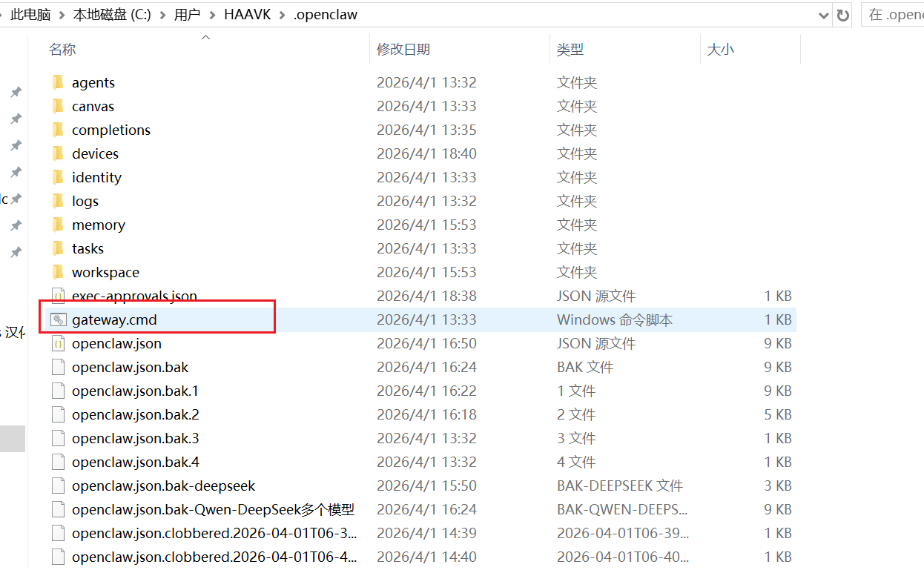Click the exec-approvals.json file icon
Image resolution: width=924 pixels, height=570 pixels.
(58, 296)
